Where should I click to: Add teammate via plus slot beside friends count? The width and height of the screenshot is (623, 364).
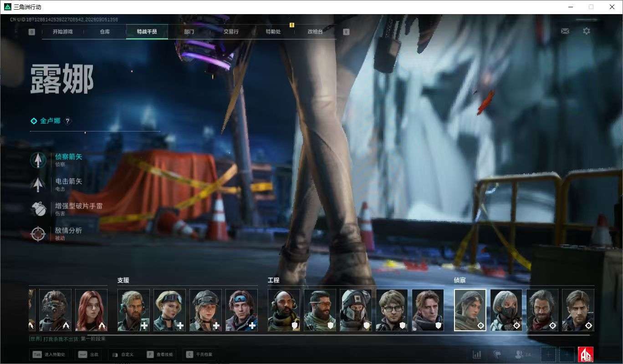(548, 354)
